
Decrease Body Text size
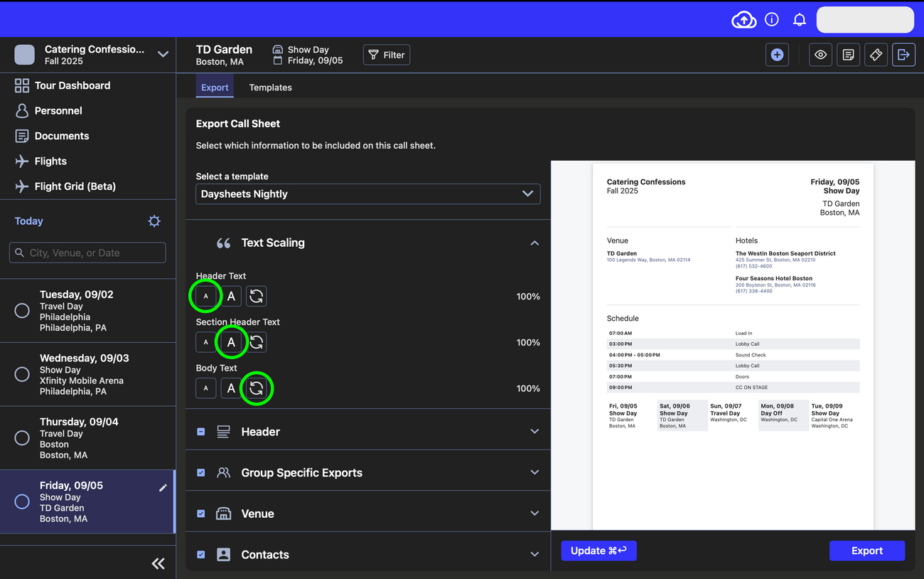pyautogui.click(x=205, y=388)
